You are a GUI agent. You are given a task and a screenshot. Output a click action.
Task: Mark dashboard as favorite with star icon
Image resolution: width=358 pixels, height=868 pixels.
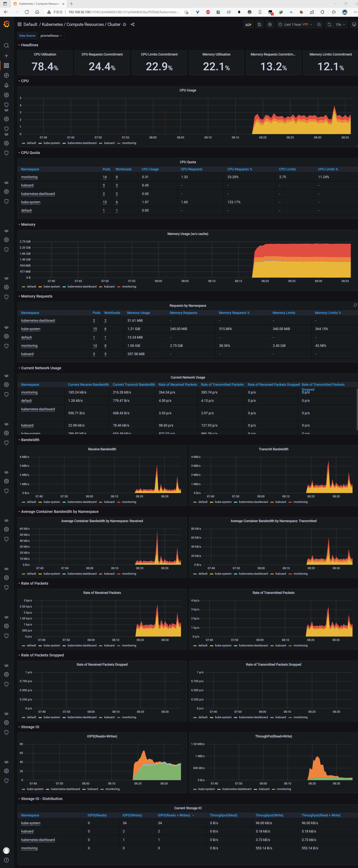click(124, 25)
